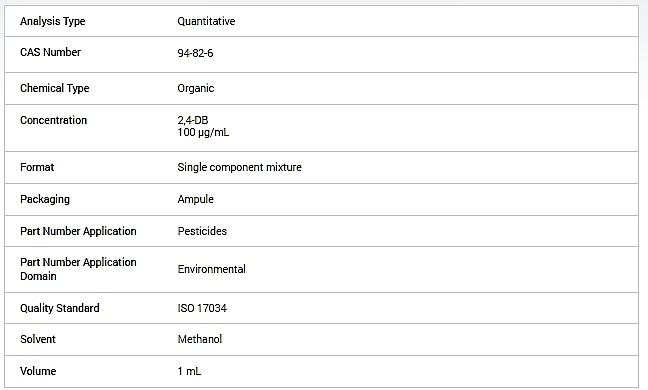The height and width of the screenshot is (390, 648).
Task: Select the Single component mixture text
Action: point(240,167)
